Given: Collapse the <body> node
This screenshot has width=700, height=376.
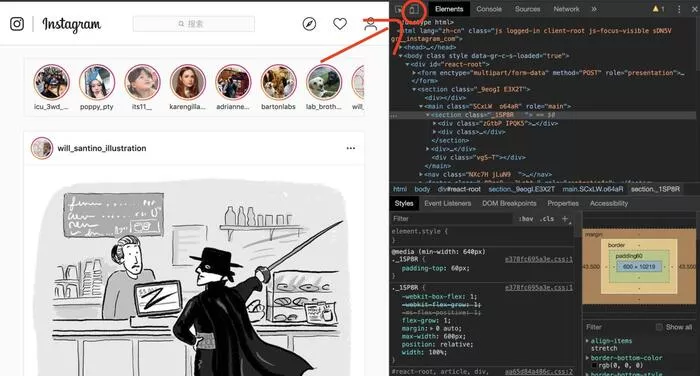Looking at the screenshot, I should click(401, 56).
